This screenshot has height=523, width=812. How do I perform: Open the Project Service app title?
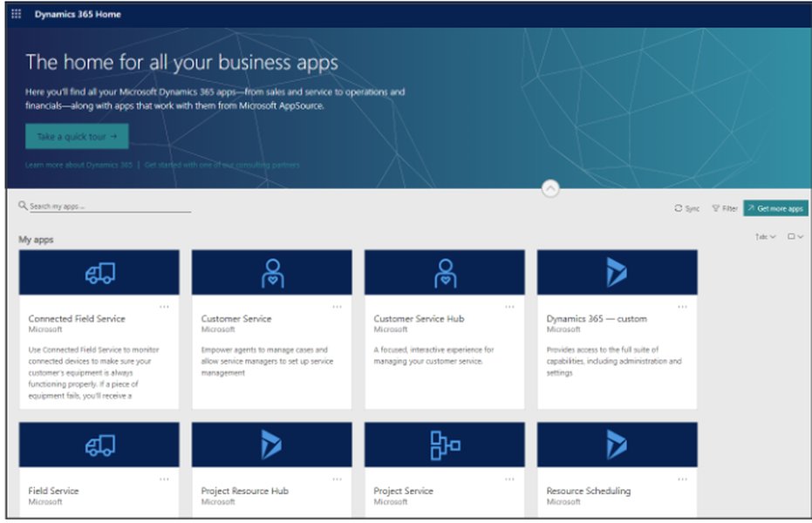(403, 491)
